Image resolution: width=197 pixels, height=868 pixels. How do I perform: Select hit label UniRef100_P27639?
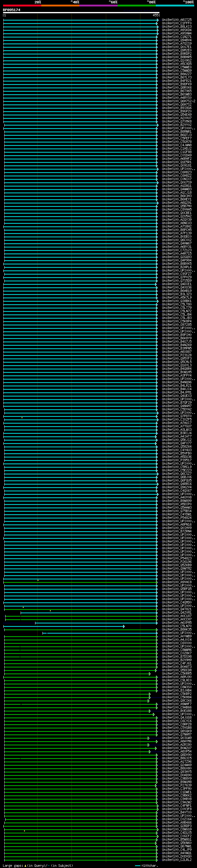177,785
